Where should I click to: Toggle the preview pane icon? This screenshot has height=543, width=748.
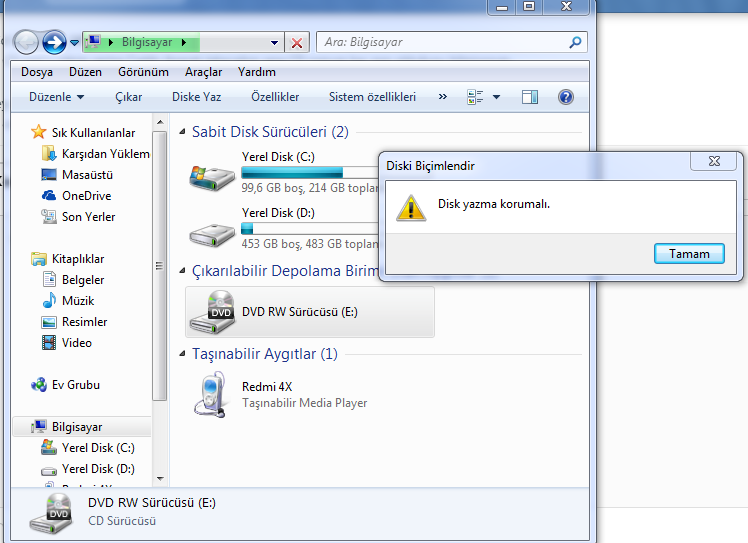coord(530,97)
